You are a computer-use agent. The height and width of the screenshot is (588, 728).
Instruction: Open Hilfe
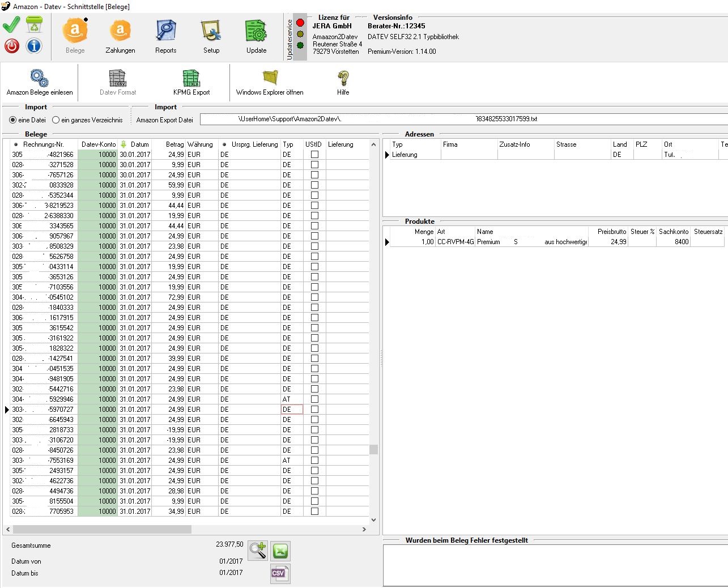(x=343, y=83)
